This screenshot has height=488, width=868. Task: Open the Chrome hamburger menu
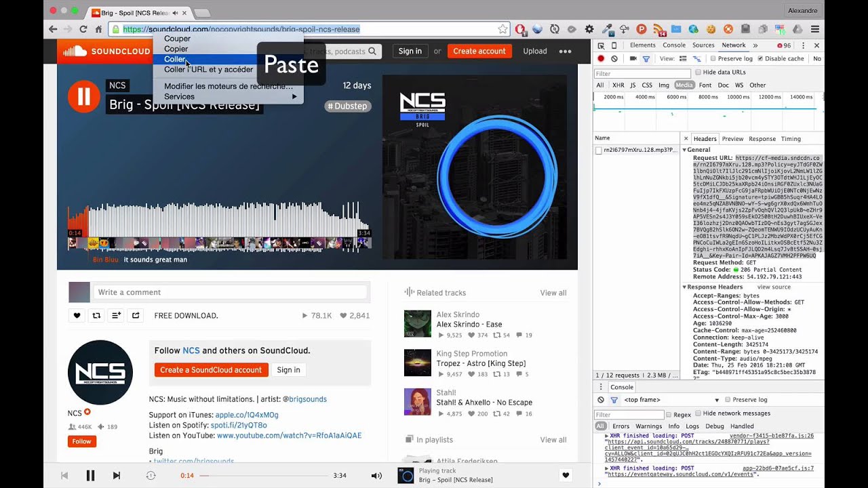tap(815, 29)
